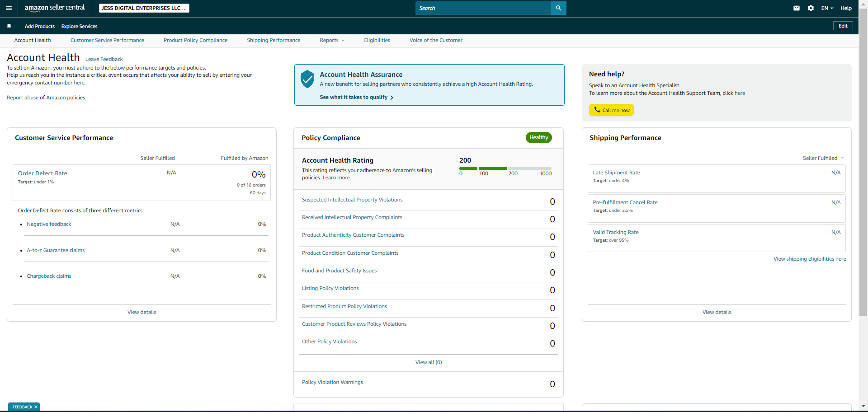The width and height of the screenshot is (868, 412).
Task: Expand the Seller Fulfilled shipping dropdown
Action: (x=823, y=158)
